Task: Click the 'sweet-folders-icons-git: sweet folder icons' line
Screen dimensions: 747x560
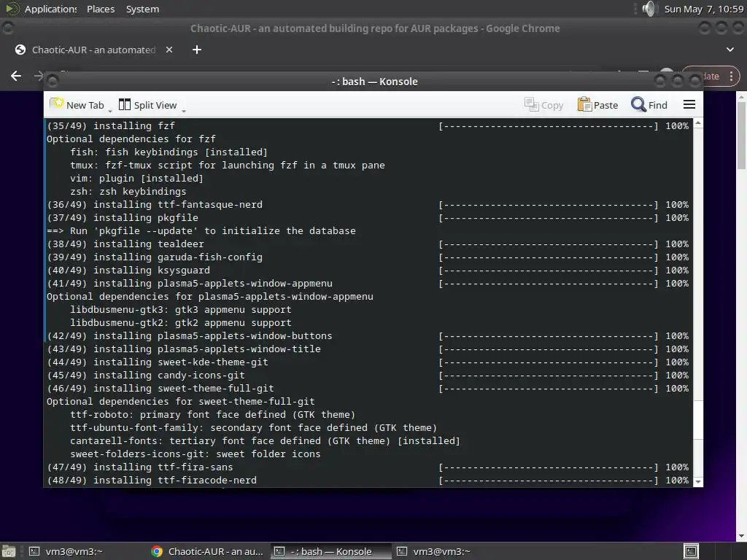Action: (196, 454)
